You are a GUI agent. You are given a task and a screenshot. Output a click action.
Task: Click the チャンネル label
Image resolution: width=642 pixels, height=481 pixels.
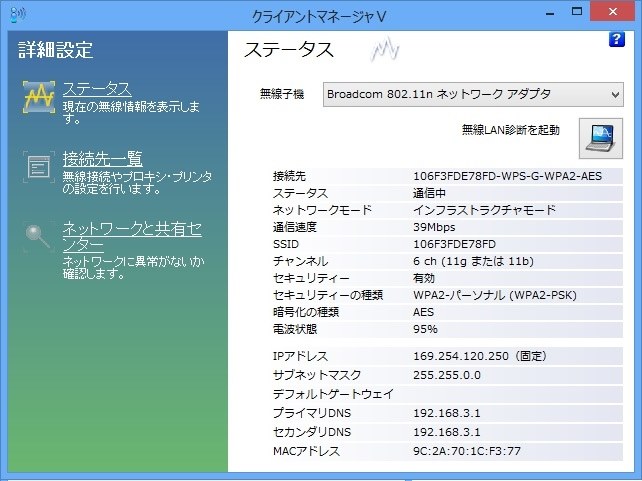(301, 261)
